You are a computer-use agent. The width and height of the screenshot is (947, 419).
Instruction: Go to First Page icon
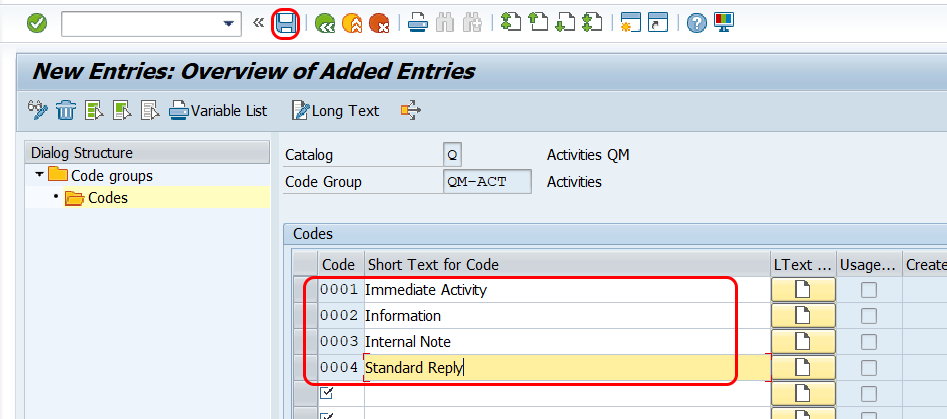511,24
